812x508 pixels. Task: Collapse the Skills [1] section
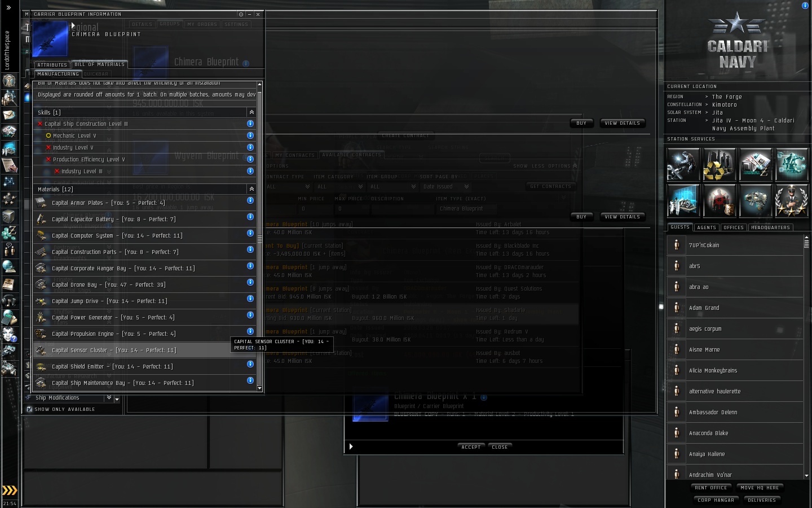point(251,112)
